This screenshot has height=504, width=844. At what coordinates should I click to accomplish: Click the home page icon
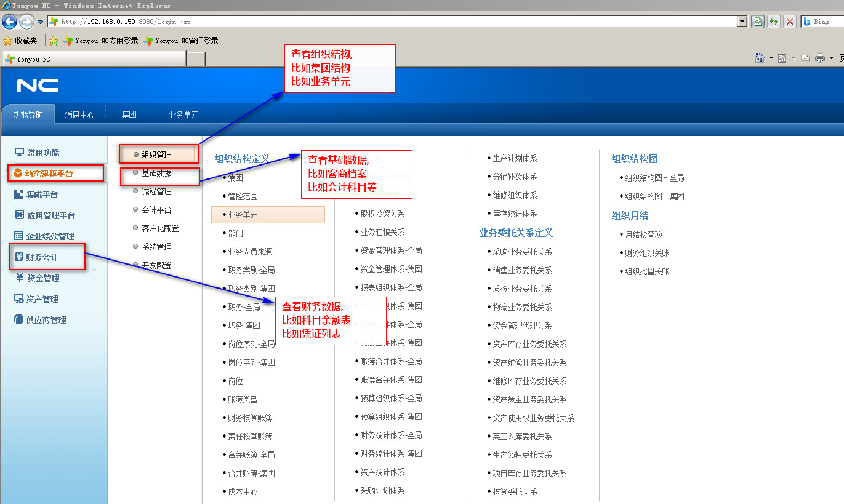(760, 58)
